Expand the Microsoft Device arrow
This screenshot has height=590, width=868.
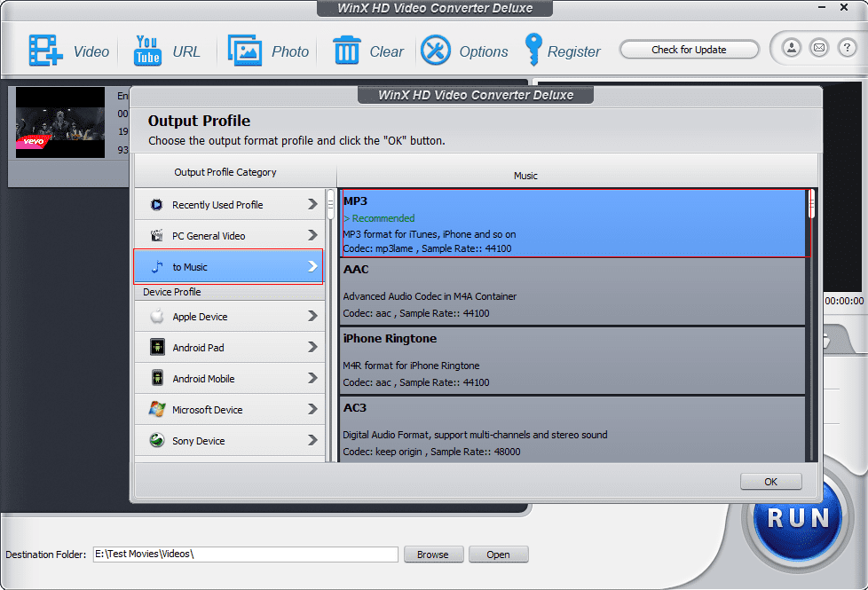[312, 409]
